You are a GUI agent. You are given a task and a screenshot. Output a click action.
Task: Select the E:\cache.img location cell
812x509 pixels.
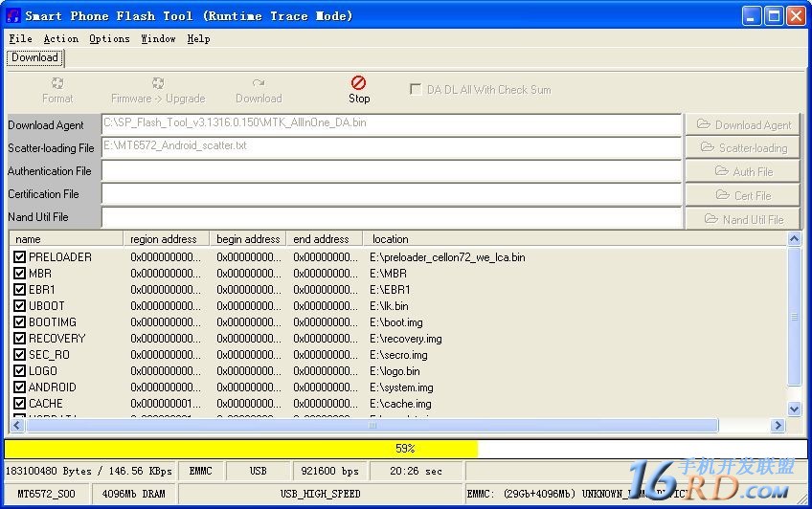click(x=400, y=404)
